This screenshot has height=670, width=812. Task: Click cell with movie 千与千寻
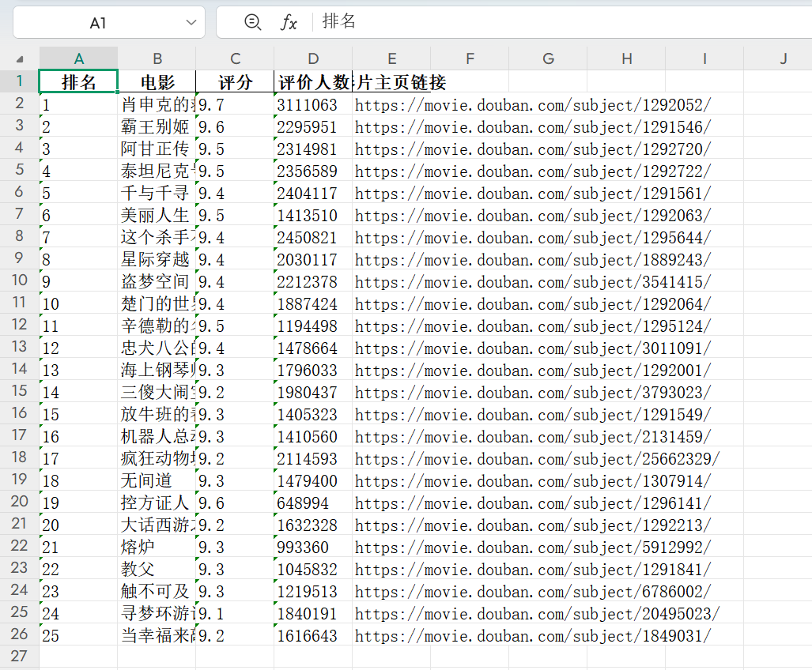157,193
